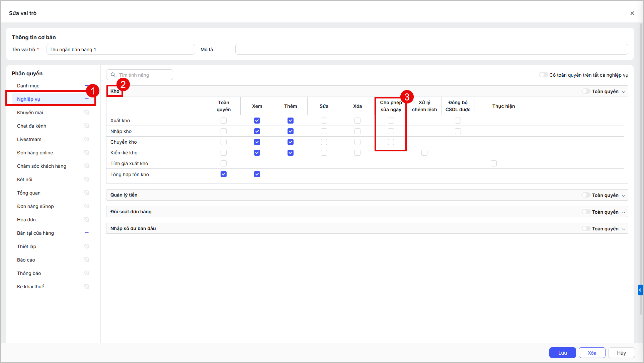This screenshot has height=363, width=644.
Task: Expand the Đối soát đơn hàng section chevron
Action: point(624,212)
